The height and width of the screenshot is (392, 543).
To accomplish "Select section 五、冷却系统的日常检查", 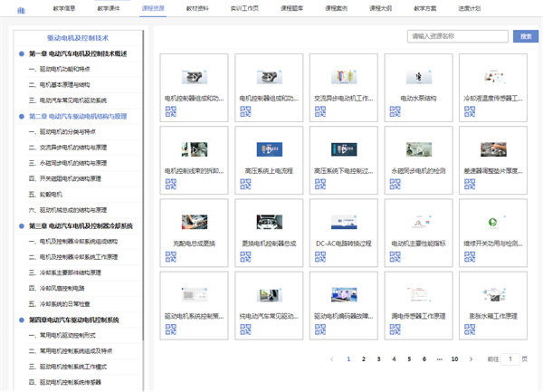I will coord(59,304).
